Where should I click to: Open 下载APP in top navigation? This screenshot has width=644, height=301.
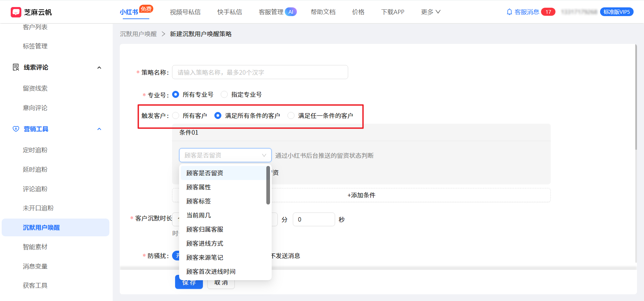[x=393, y=12]
